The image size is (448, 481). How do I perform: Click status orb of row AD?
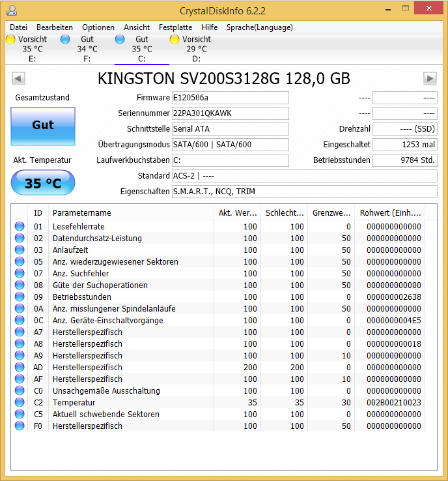tap(20, 367)
